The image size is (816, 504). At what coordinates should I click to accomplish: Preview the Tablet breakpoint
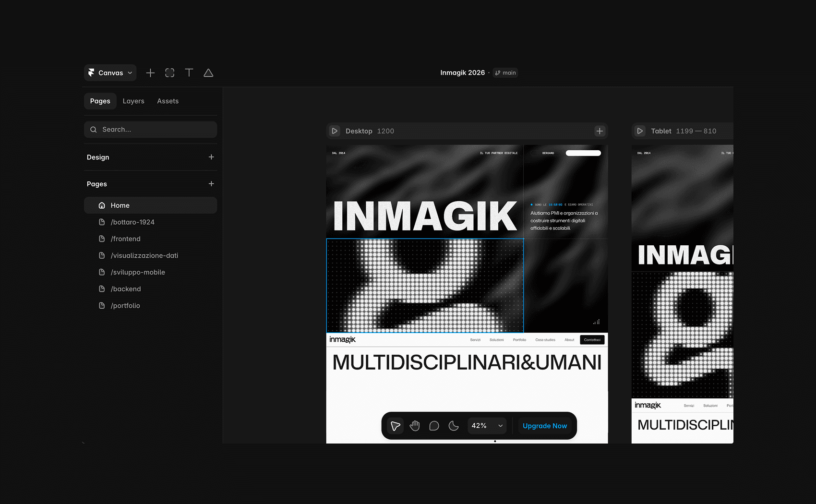[640, 131]
